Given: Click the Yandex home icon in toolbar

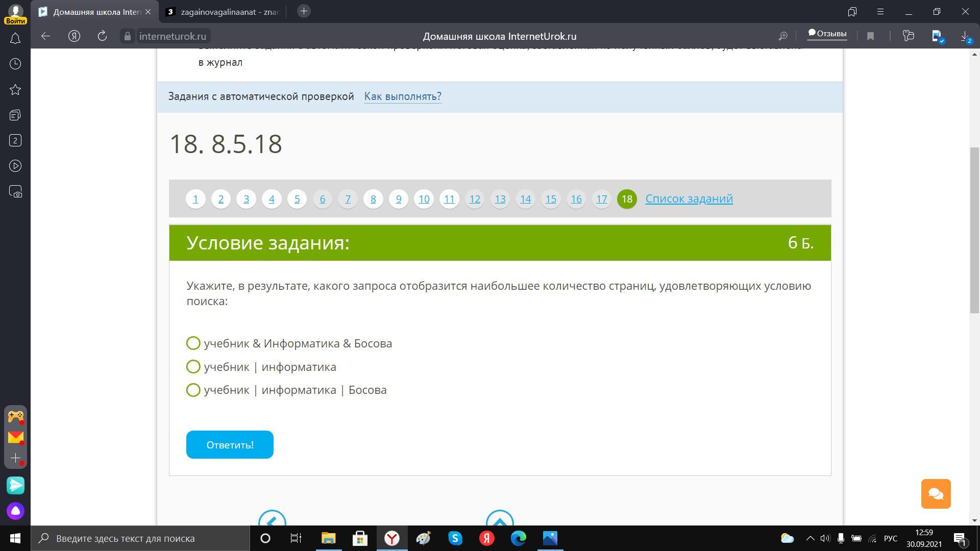Looking at the screenshot, I should [x=75, y=36].
